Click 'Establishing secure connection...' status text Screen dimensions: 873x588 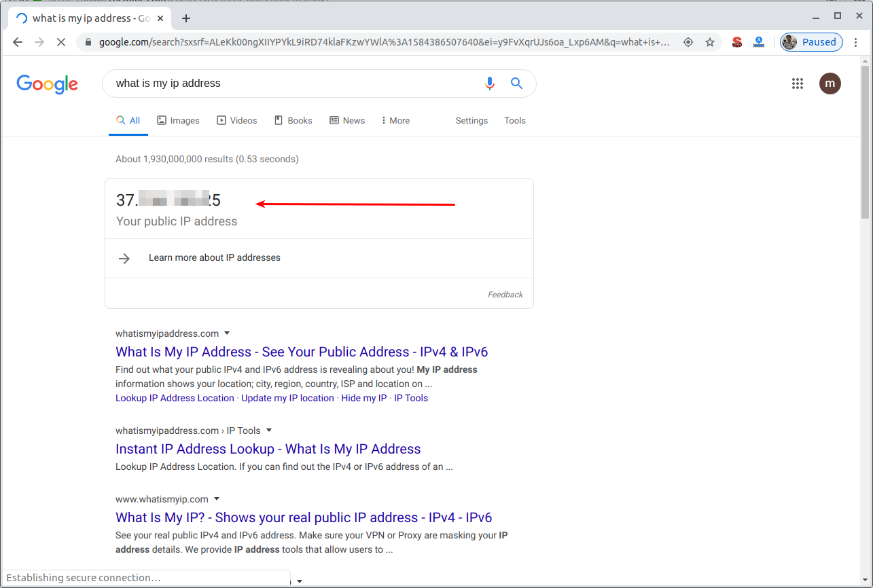[84, 578]
